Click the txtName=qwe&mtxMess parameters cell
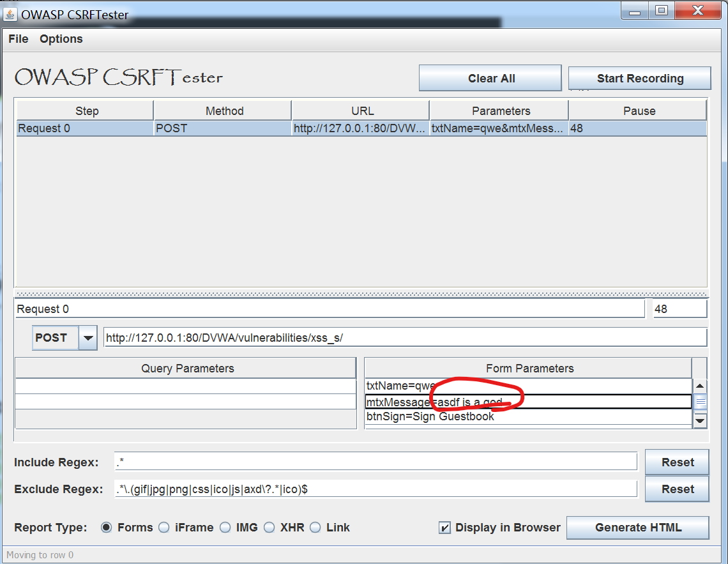 pos(499,128)
